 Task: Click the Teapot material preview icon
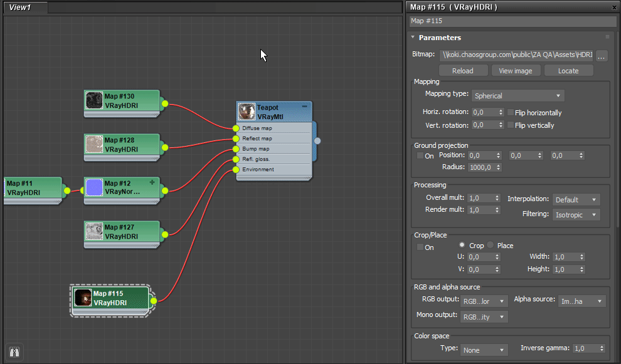pos(247,112)
